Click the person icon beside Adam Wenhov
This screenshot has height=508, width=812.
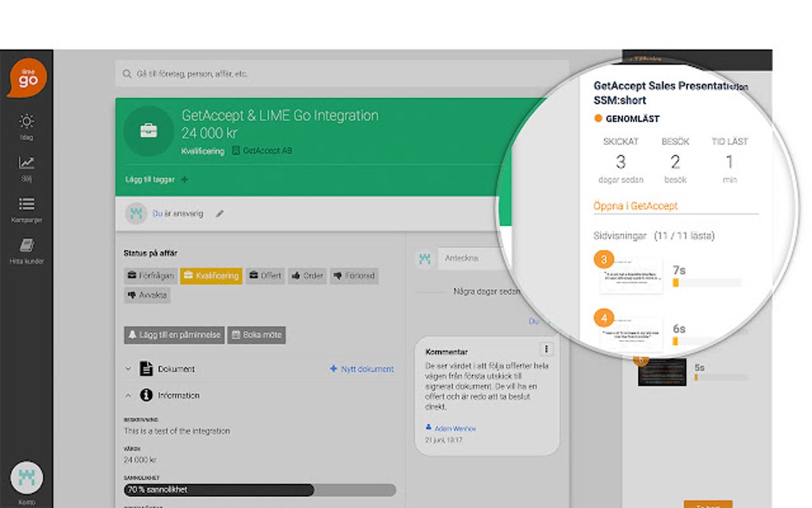click(x=428, y=428)
